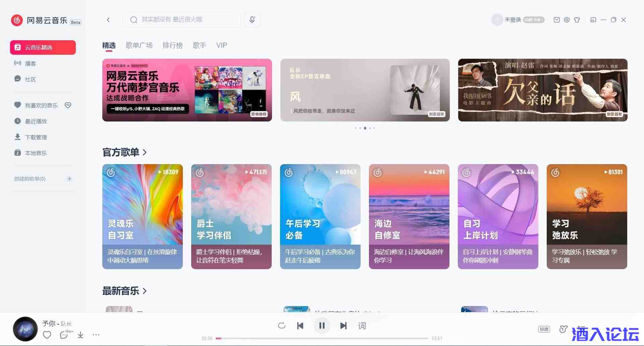Select the highlighted third carousel dot
The image size is (644, 346).
pyautogui.click(x=365, y=128)
